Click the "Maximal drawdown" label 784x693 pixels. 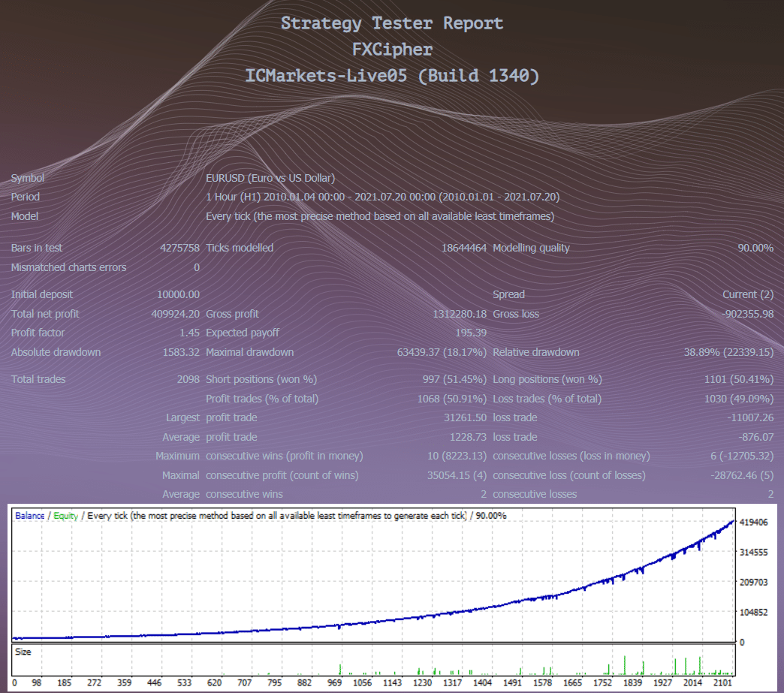coord(250,352)
